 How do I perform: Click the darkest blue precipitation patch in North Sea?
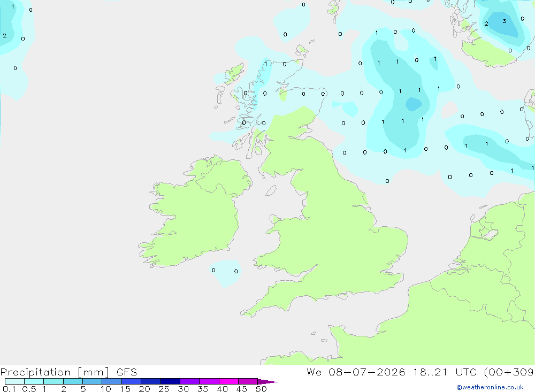click(x=414, y=104)
